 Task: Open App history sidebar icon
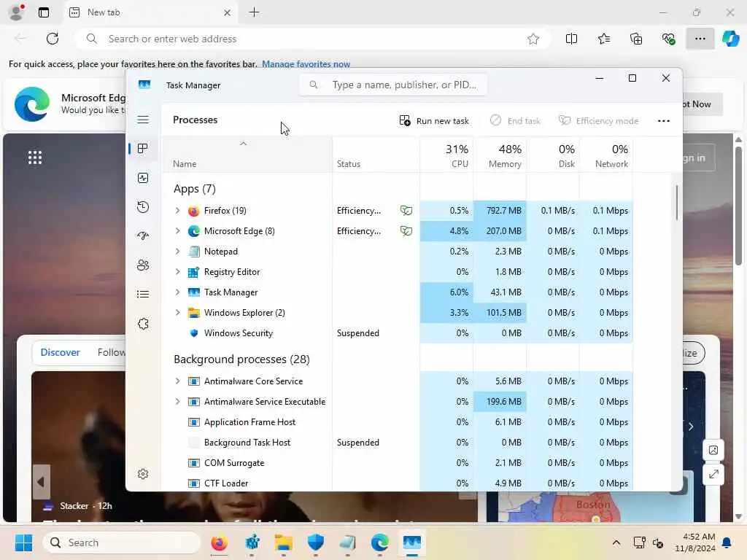click(143, 207)
